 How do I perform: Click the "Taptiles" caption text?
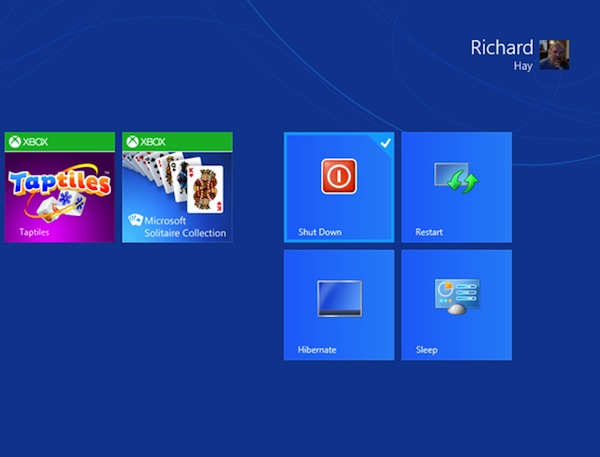34,232
